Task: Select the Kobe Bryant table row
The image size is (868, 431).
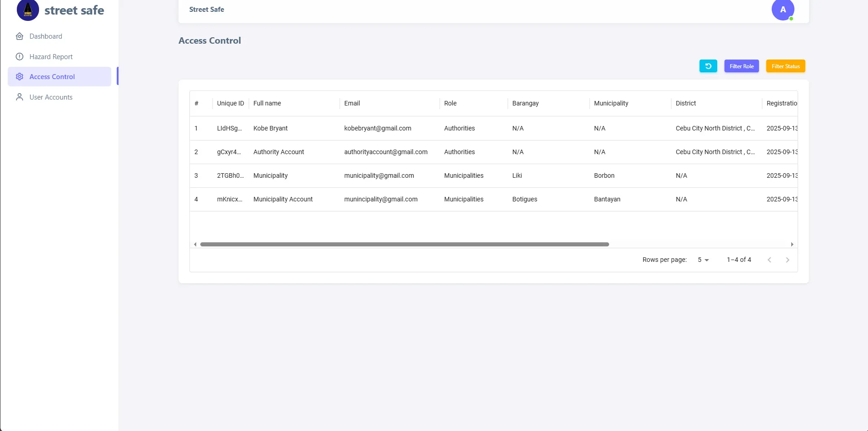Action: pos(494,128)
